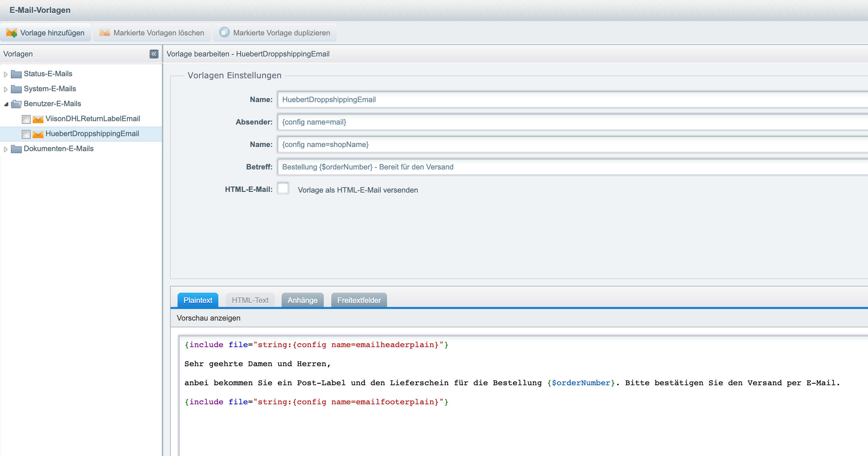The height and width of the screenshot is (456, 868).
Task: Expand the System-E-Mails tree node
Action: click(5, 89)
